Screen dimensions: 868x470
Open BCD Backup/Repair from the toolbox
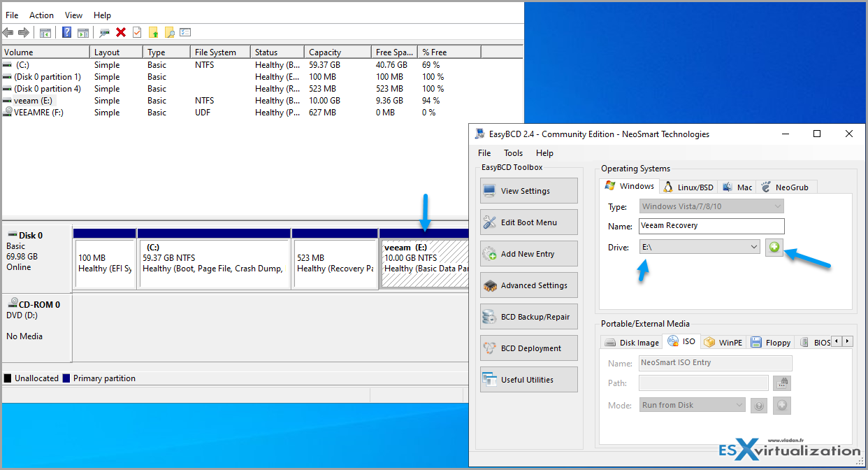pos(528,317)
